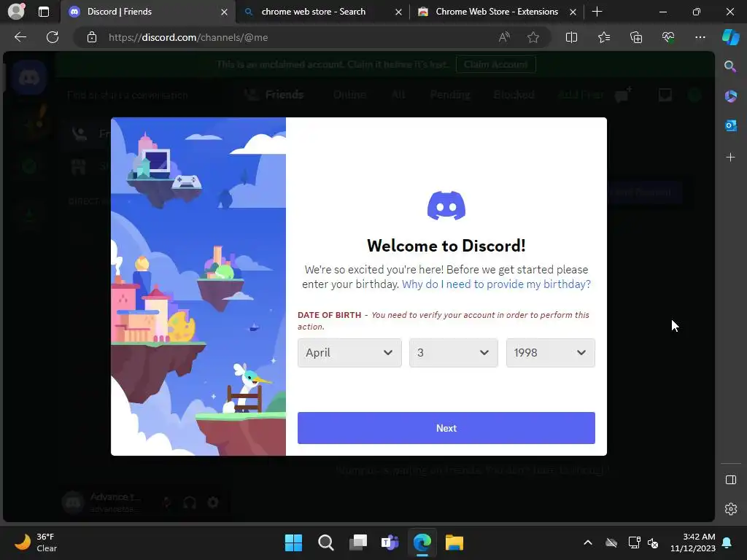The image size is (747, 560).
Task: Open Copilot in the Edge sidebar
Action: [x=730, y=37]
